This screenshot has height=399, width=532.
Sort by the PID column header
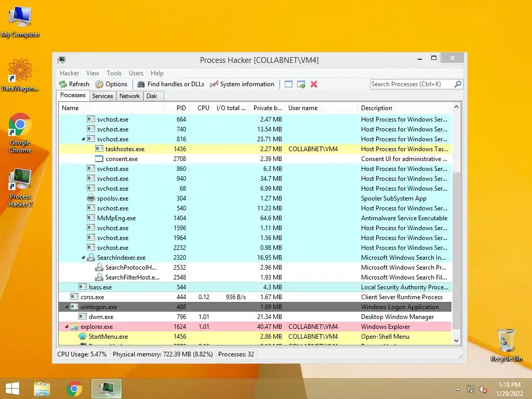(176, 108)
